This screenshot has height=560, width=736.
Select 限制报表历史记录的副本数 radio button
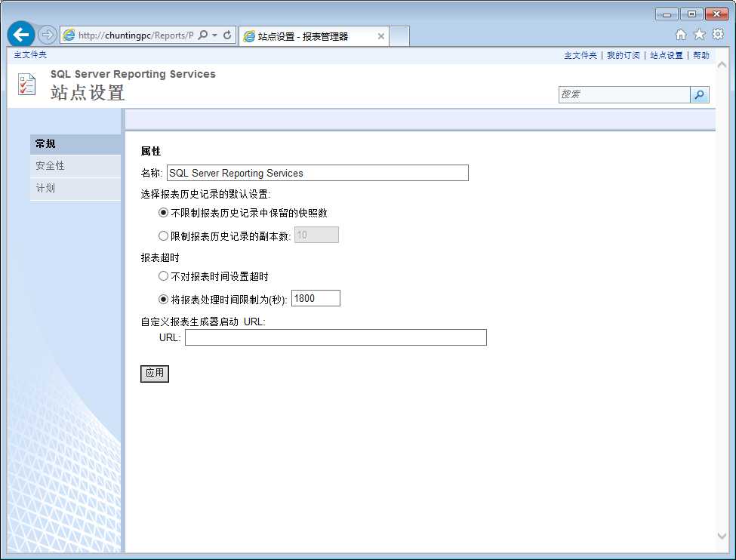pos(163,235)
